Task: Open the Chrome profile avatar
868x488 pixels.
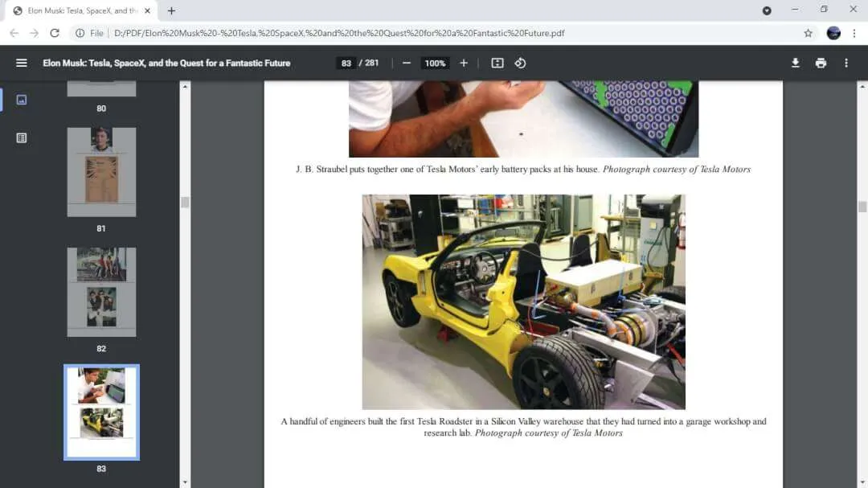Action: coord(833,33)
